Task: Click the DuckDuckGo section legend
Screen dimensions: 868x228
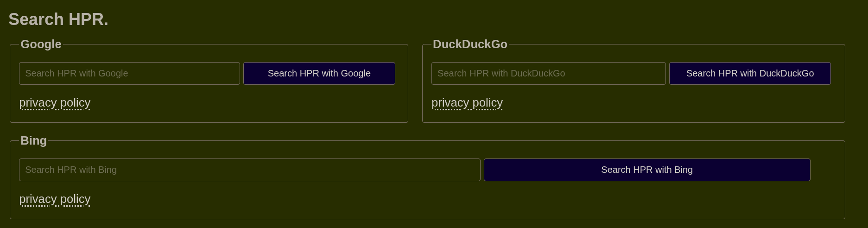Action: [469, 44]
